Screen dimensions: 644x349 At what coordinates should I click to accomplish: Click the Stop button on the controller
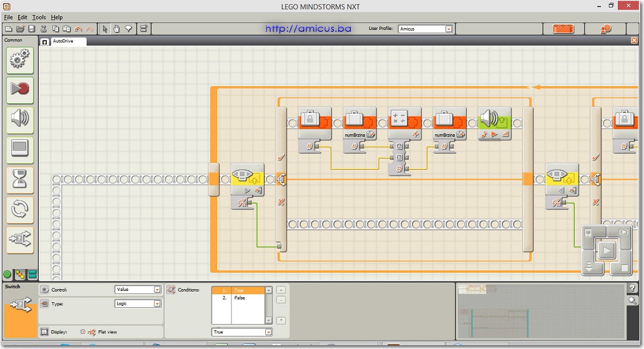(623, 268)
